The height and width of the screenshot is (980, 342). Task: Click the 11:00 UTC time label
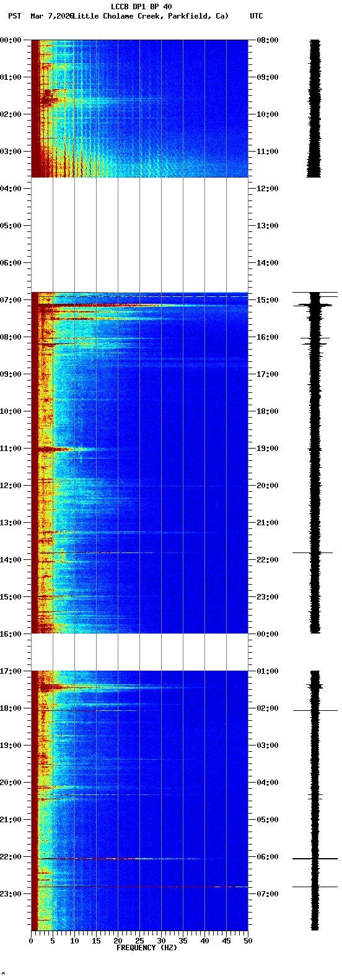268,152
